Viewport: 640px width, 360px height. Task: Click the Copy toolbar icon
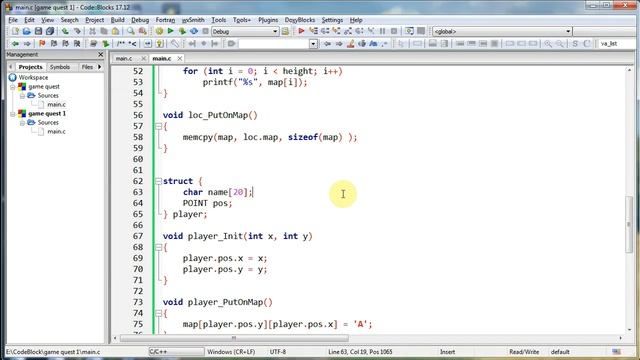(104, 31)
